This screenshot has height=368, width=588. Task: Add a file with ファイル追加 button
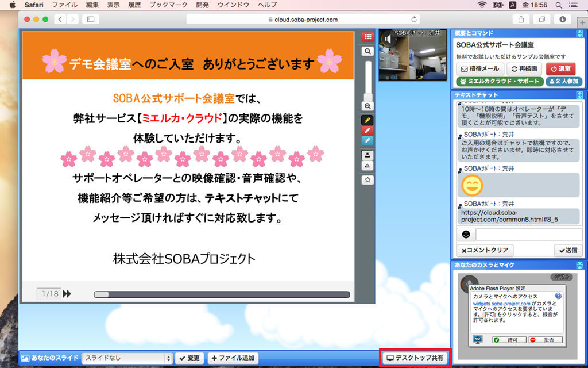(233, 358)
